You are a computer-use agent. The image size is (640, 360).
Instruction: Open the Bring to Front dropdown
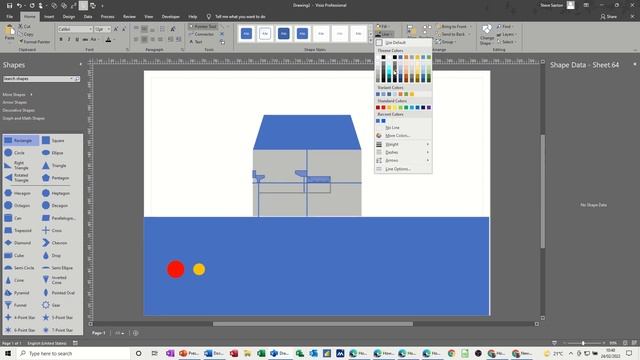[471, 26]
